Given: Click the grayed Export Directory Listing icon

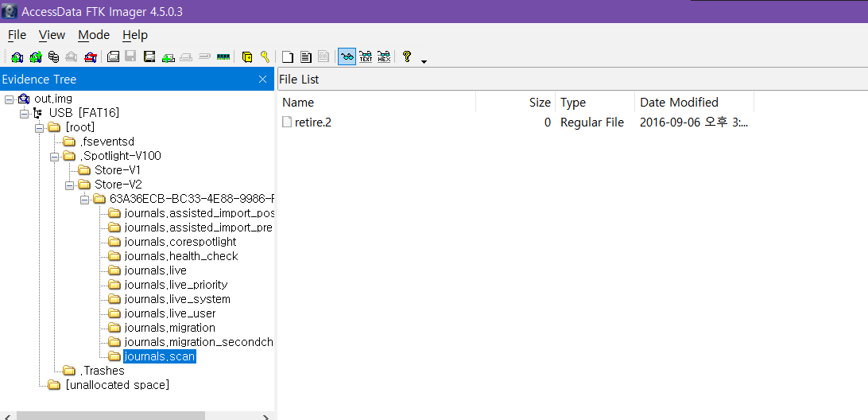Looking at the screenshot, I should point(324,56).
